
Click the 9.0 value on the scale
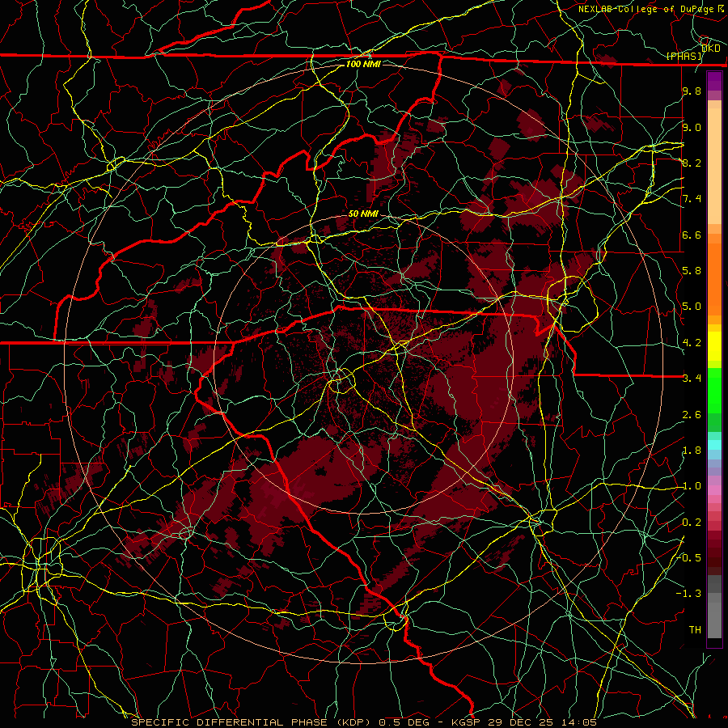pos(692,128)
